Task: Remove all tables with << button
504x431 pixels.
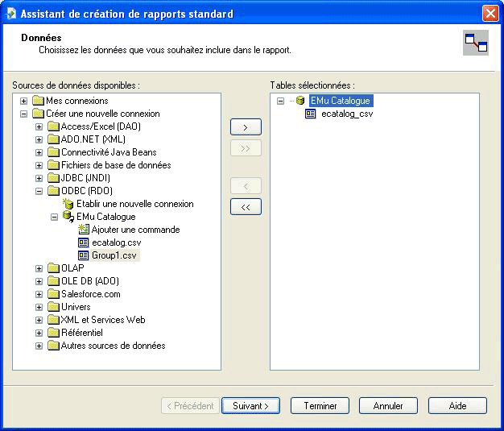Action: 246,207
